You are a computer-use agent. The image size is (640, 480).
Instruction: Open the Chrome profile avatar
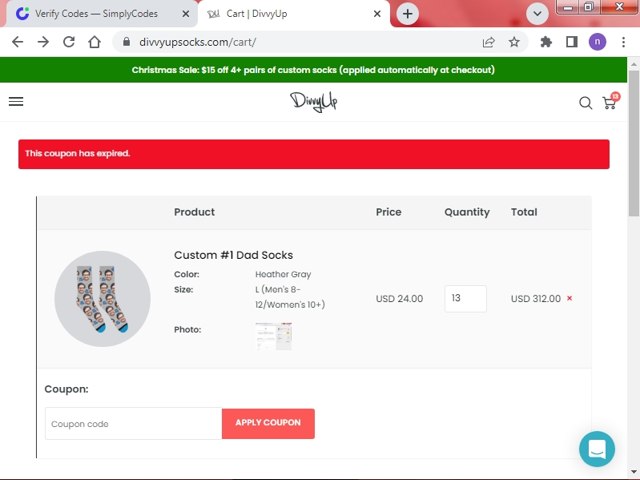(597, 42)
